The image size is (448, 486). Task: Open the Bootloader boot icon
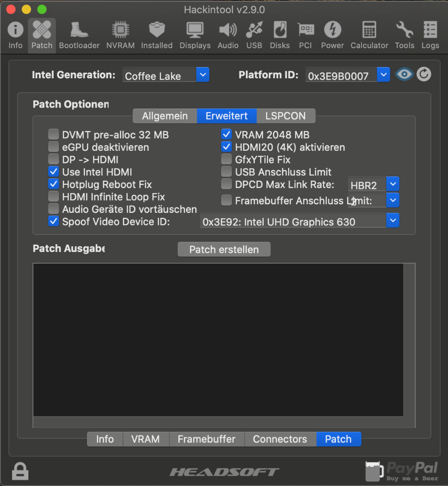79,35
